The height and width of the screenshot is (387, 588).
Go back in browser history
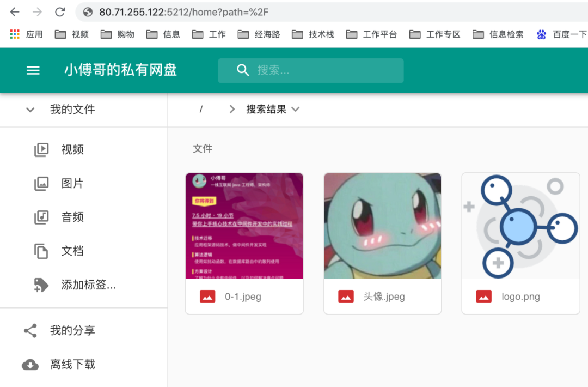pos(15,12)
